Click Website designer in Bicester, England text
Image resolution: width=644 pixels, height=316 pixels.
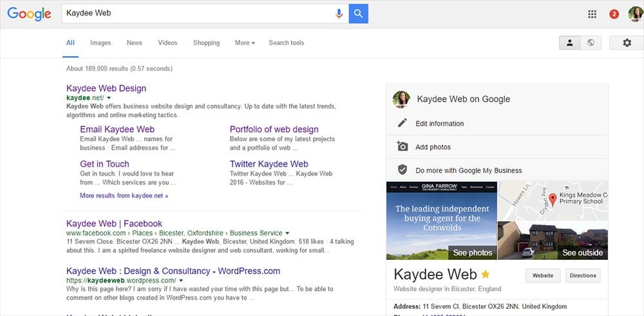448,289
